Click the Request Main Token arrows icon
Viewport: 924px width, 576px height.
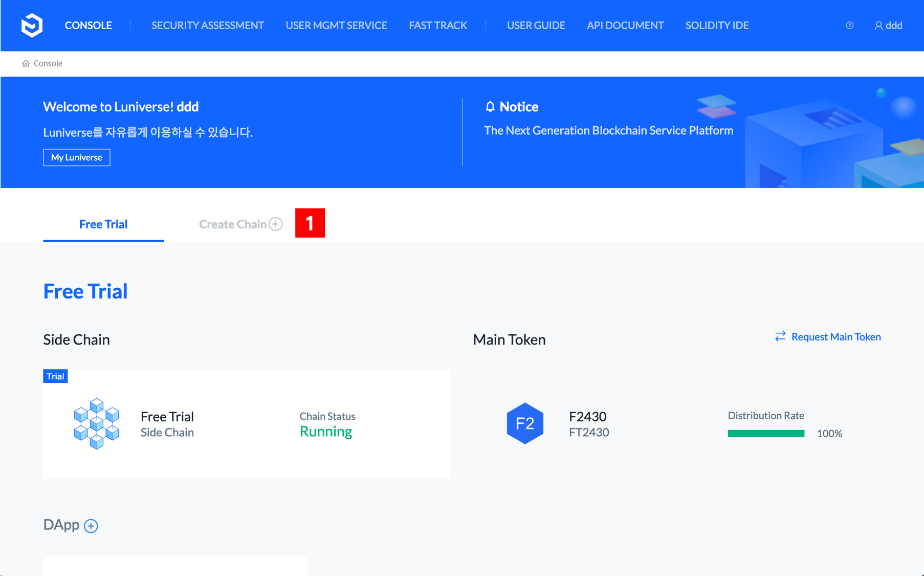point(780,336)
